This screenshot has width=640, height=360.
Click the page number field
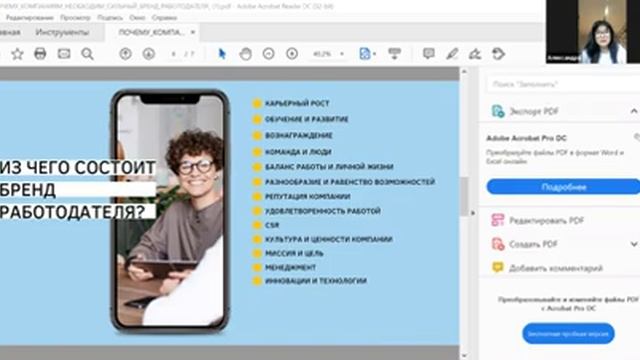(x=174, y=54)
